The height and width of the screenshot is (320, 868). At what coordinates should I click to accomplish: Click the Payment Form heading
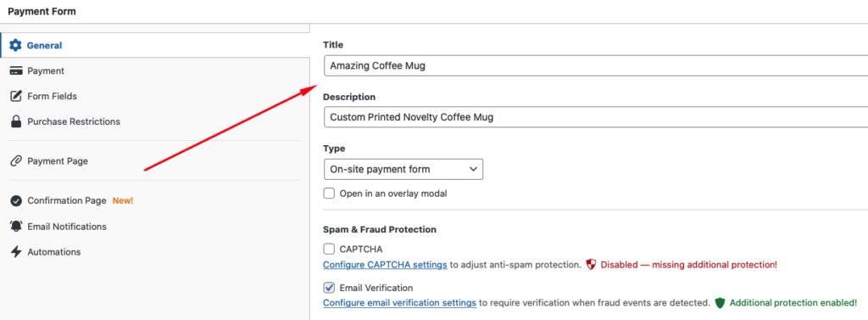(x=42, y=11)
